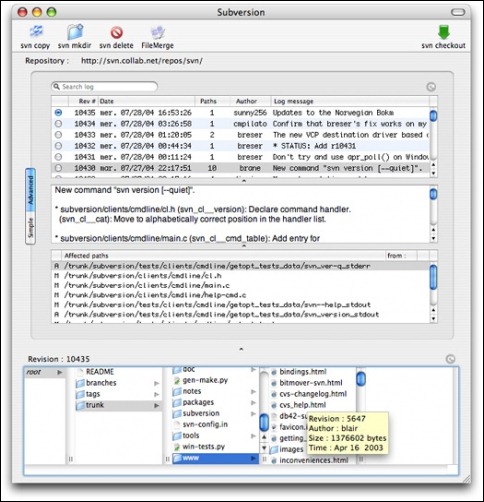
Task: Select radio button for revision 10433
Action: click(x=58, y=135)
